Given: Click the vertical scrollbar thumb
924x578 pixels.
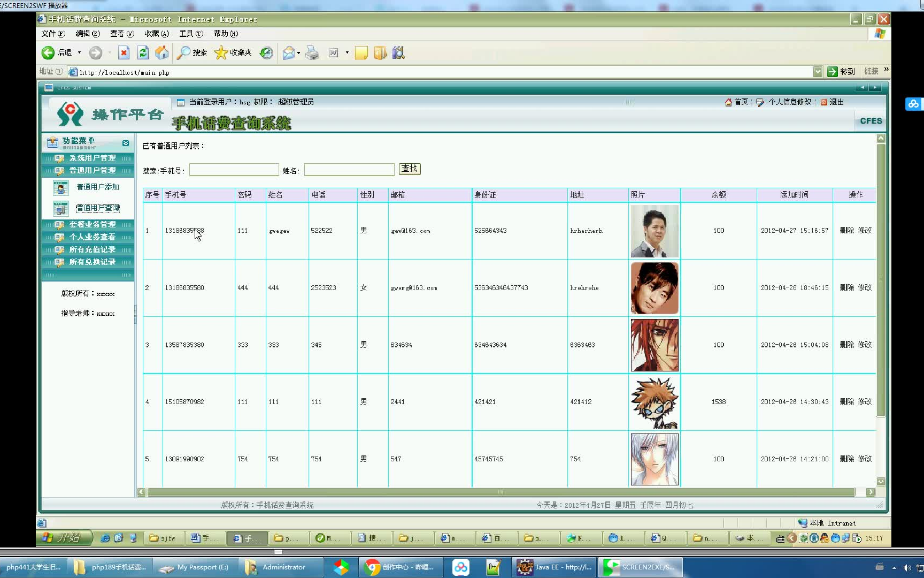Looking at the screenshot, I should click(881, 280).
